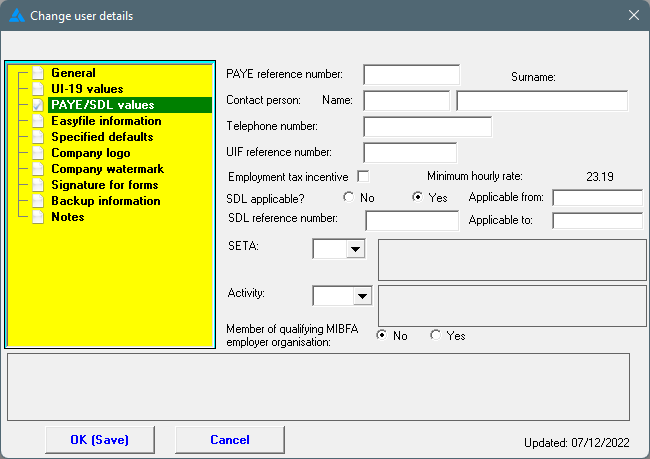Click the PAYE reference number field

411,75
